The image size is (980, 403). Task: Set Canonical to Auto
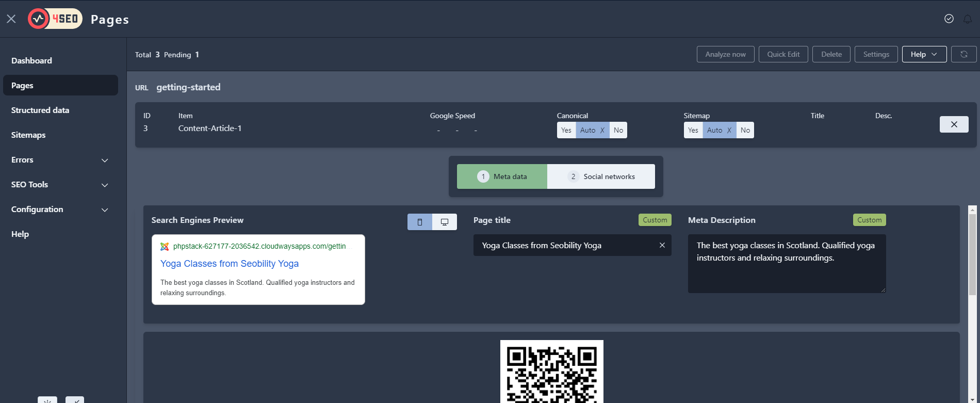(x=592, y=130)
